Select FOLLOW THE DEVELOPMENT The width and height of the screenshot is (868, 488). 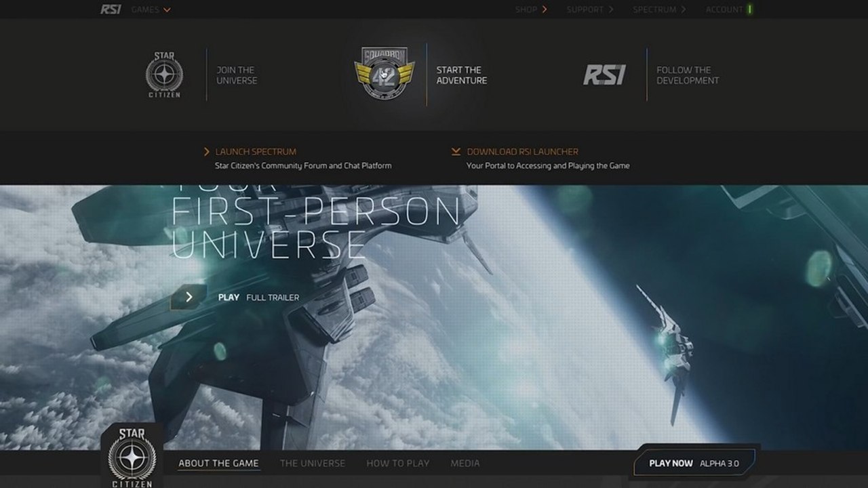tap(688, 75)
